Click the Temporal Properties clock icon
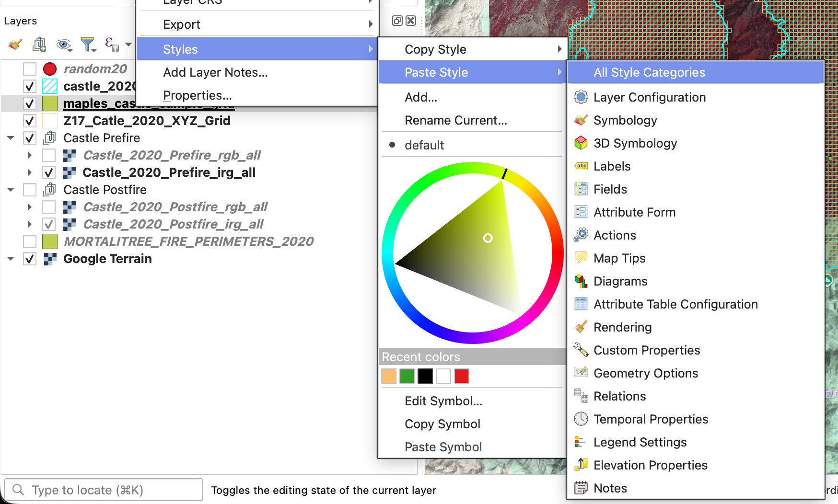838x504 pixels. [x=581, y=419]
